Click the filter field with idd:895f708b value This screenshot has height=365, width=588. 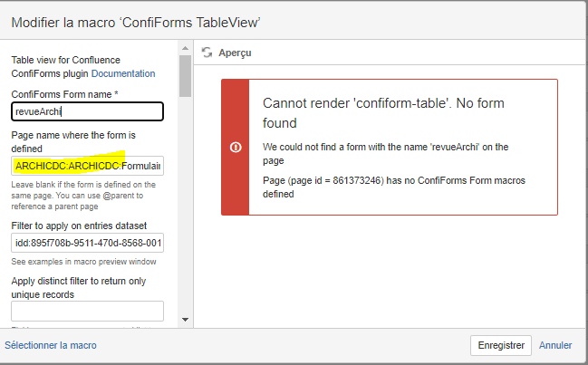tap(87, 243)
